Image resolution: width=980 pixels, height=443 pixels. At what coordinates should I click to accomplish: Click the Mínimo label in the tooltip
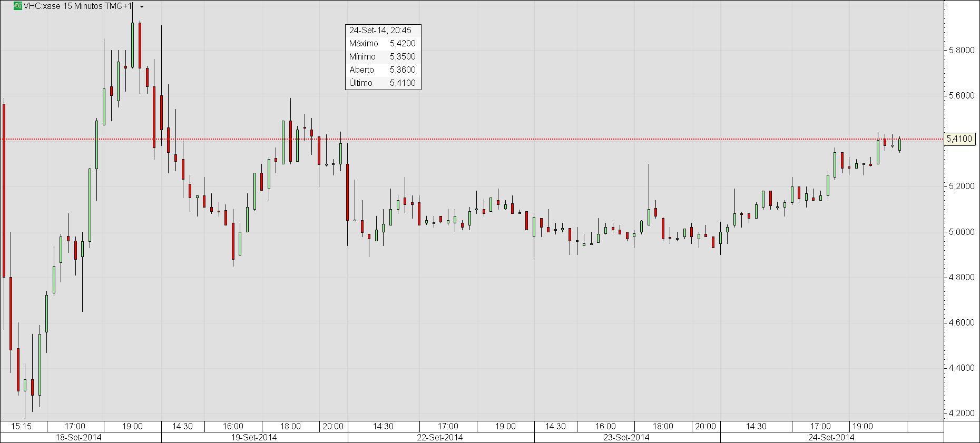pos(362,56)
